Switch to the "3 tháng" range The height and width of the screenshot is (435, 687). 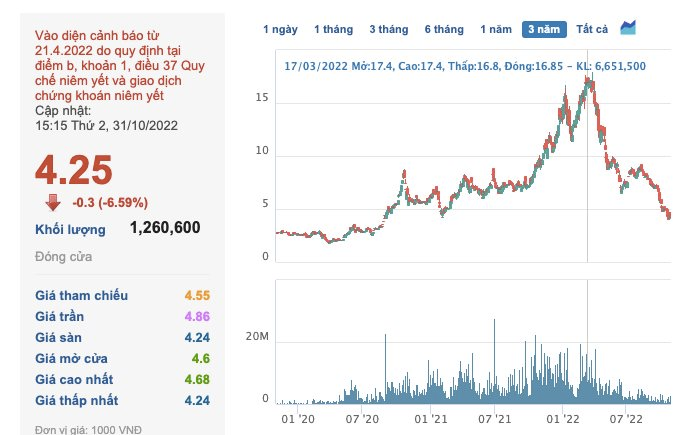coord(388,29)
